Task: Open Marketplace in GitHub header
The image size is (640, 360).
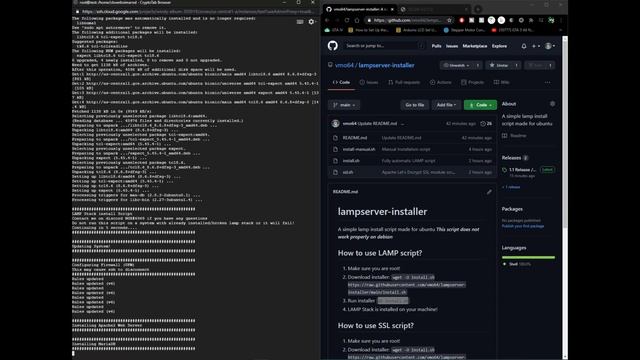Action: (475, 46)
